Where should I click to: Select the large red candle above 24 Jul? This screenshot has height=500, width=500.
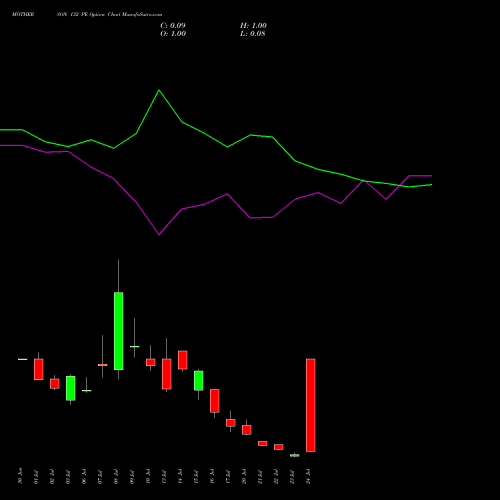(311, 405)
